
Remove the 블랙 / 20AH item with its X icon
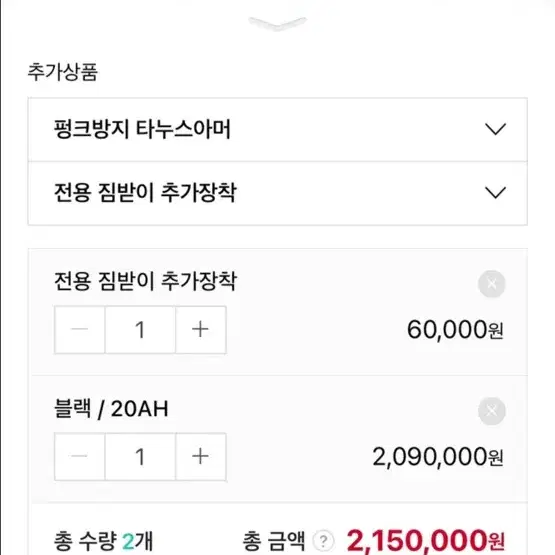[491, 411]
